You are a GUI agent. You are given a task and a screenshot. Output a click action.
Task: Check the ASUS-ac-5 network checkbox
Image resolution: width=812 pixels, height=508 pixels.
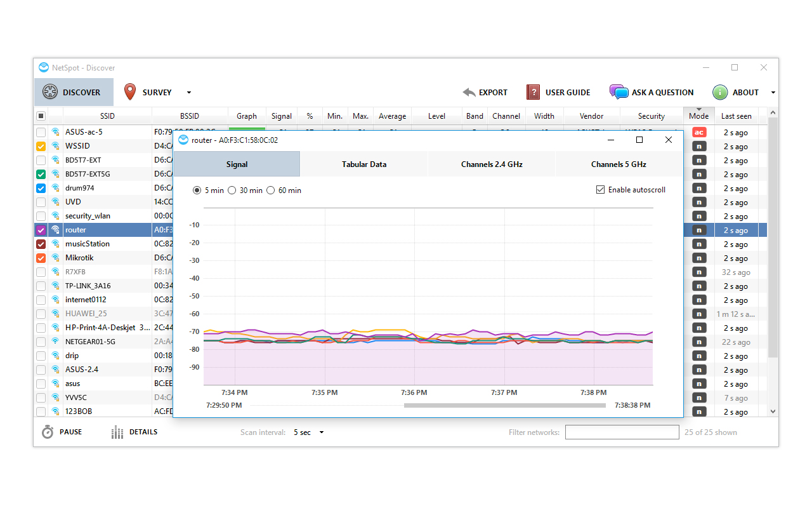click(x=41, y=132)
